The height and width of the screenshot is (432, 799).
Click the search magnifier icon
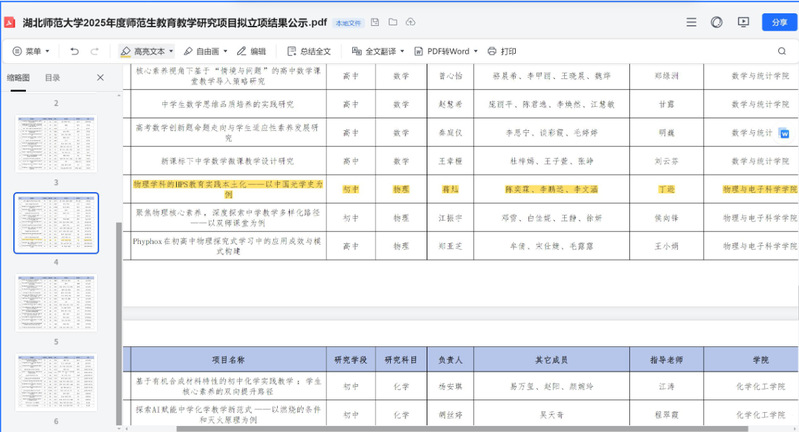pos(782,51)
